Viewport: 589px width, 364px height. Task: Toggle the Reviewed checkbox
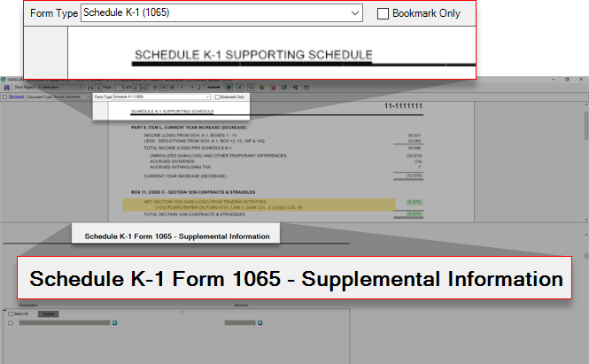[x=5, y=97]
